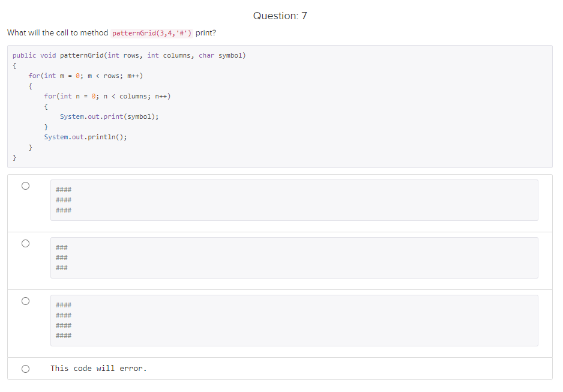
Task: Click the System.out.println() statement in the code
Action: [86, 137]
